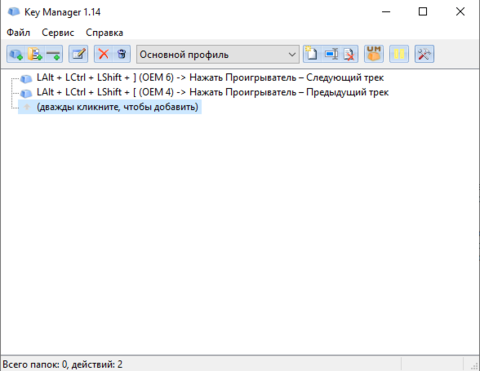
Task: Click the key icon beside Следующий трек
Action: pos(26,78)
